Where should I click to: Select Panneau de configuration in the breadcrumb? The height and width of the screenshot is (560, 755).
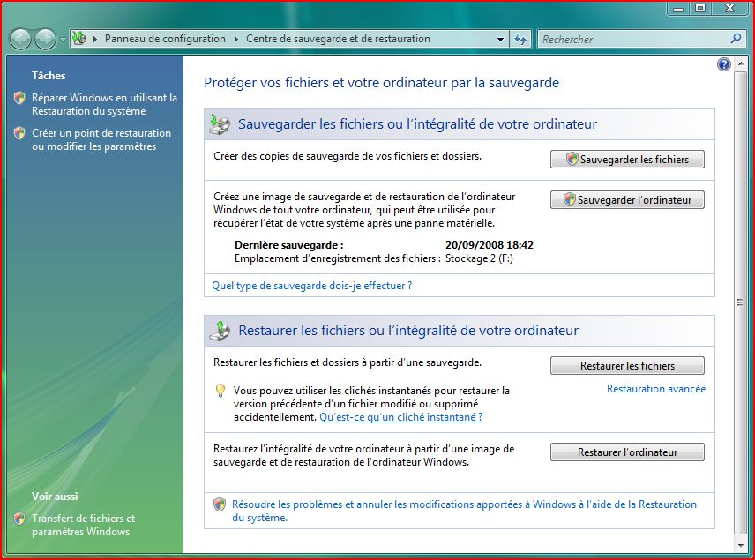pyautogui.click(x=165, y=39)
